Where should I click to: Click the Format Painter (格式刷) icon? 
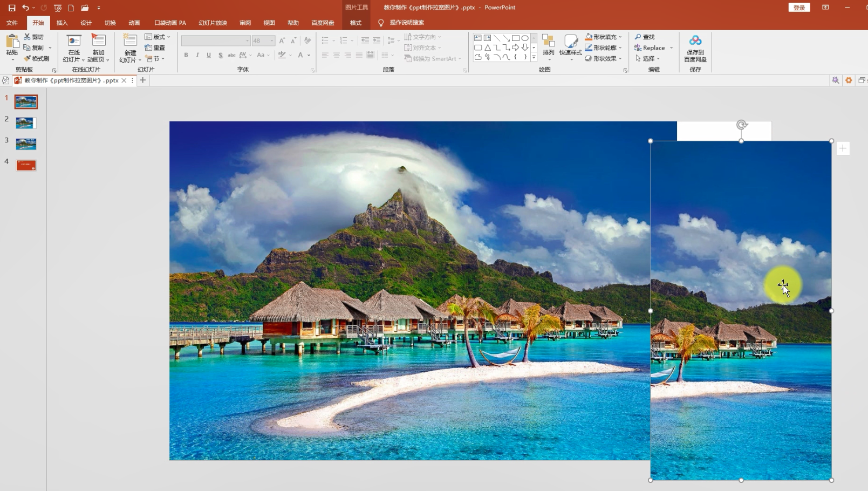pyautogui.click(x=28, y=58)
